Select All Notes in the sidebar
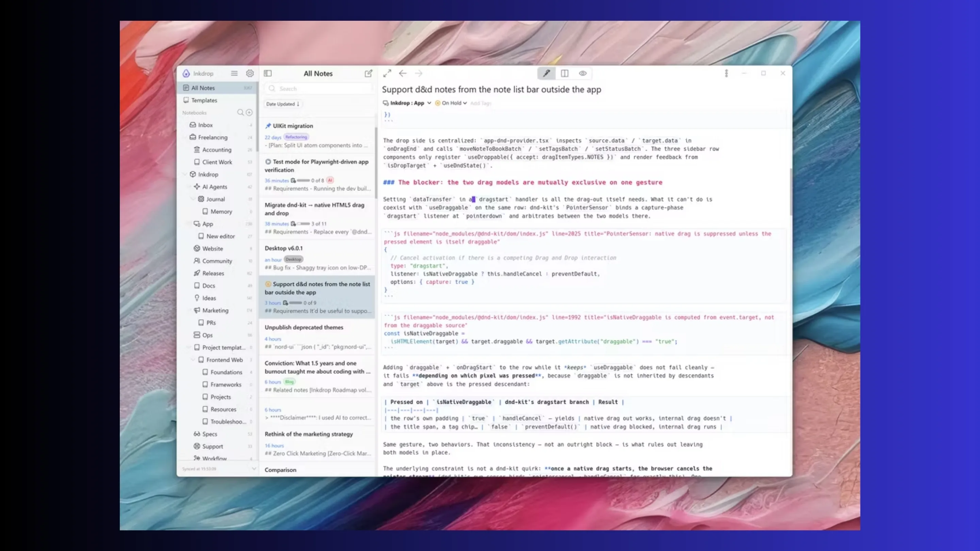 (217, 88)
